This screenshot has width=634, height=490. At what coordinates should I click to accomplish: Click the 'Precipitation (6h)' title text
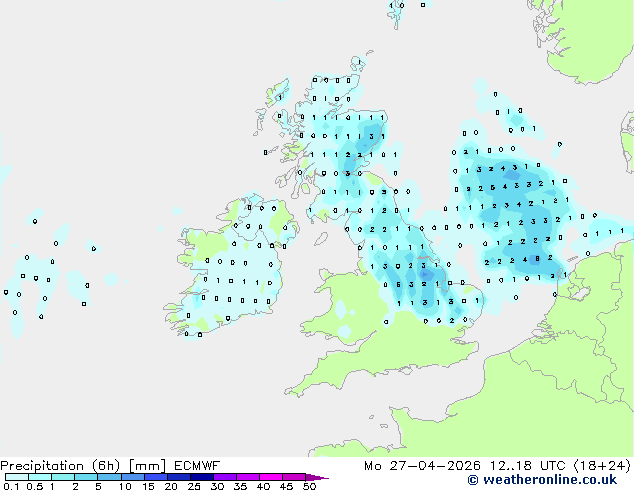click(x=60, y=466)
